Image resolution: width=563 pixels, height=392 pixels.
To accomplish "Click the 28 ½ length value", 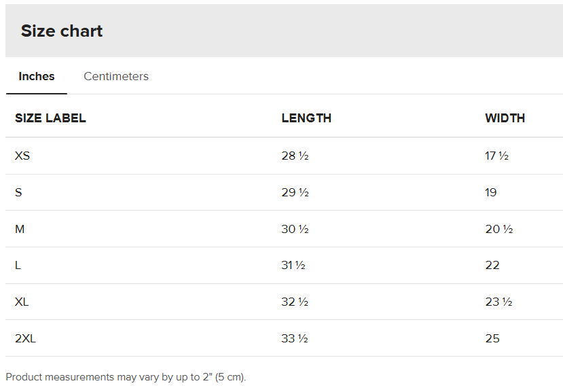I will click(295, 156).
